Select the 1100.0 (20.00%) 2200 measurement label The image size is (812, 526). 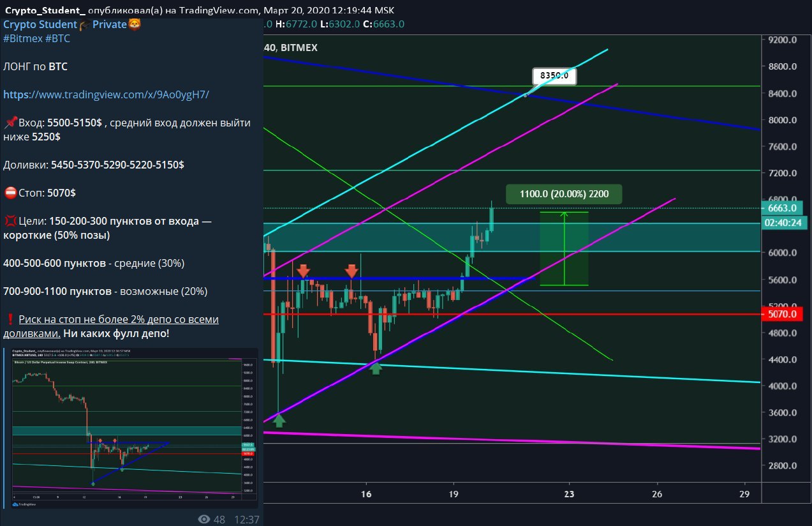564,194
